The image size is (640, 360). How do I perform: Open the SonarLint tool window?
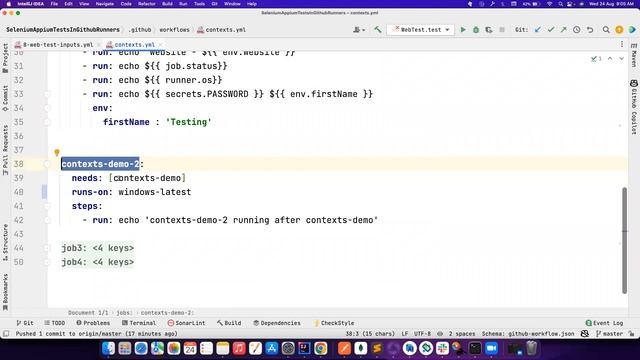pos(186,323)
